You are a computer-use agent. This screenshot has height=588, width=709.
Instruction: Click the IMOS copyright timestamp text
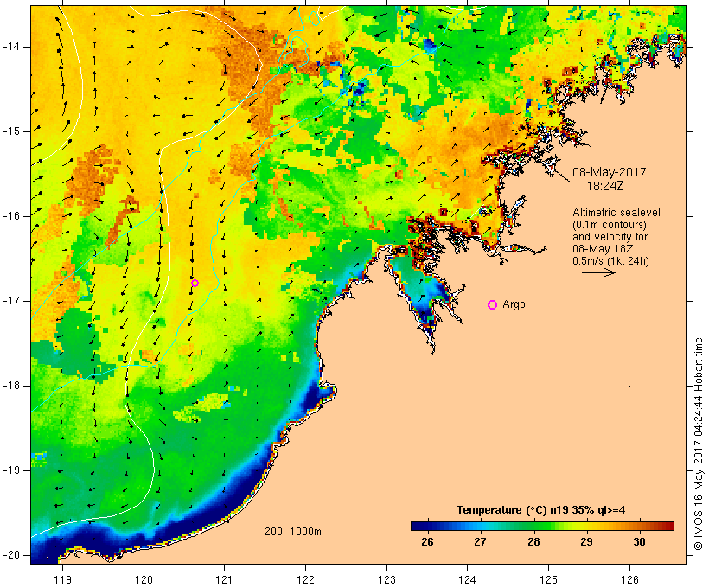pyautogui.click(x=698, y=444)
